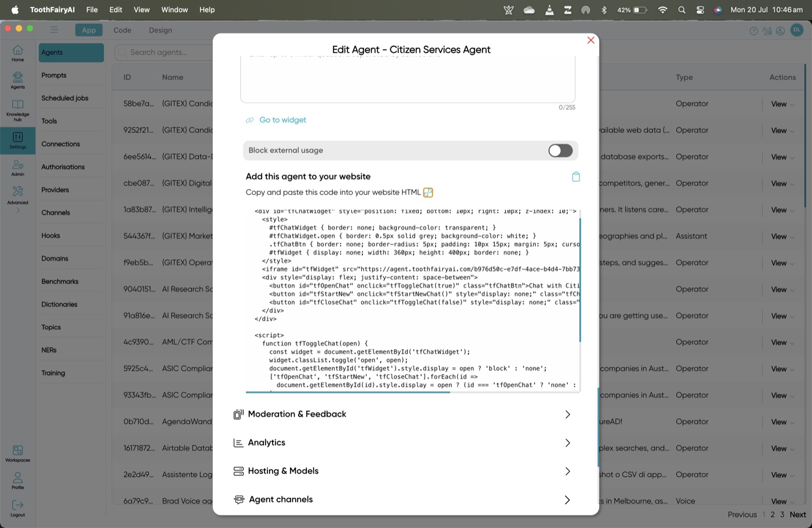
Task: Open the View menu in menu bar
Action: [142, 10]
